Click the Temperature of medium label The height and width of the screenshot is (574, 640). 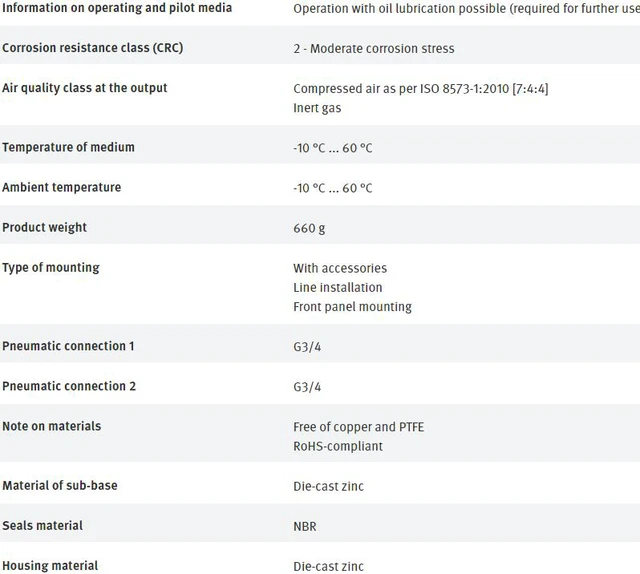click(68, 147)
